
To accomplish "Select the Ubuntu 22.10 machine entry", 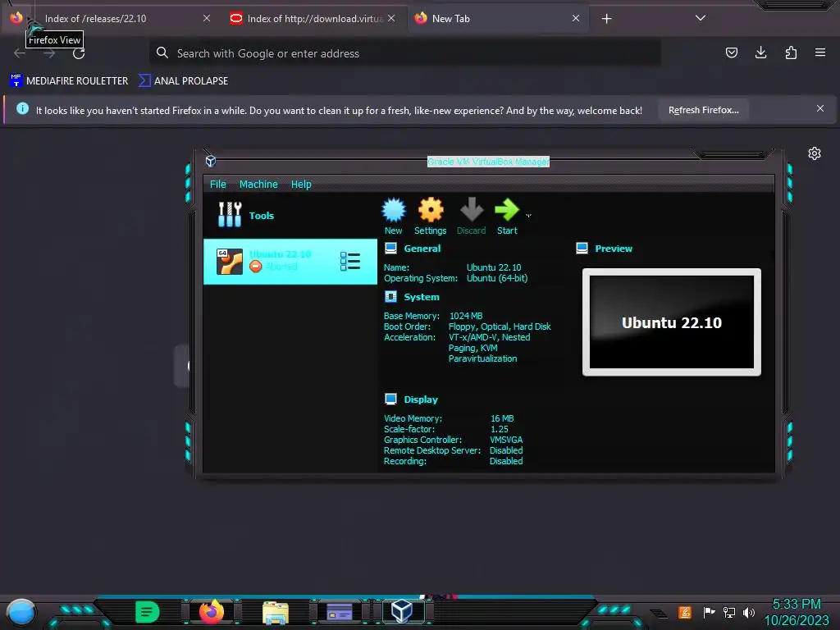I will pyautogui.click(x=290, y=262).
